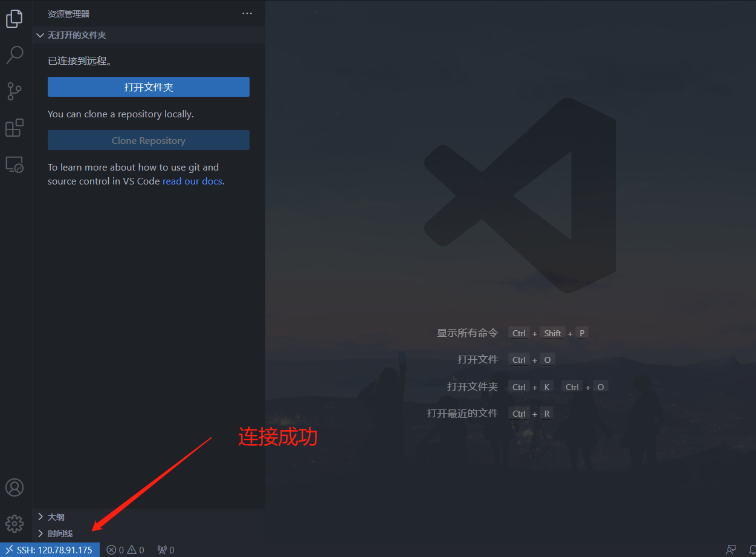Click the Clone Repository button
756x557 pixels.
149,140
